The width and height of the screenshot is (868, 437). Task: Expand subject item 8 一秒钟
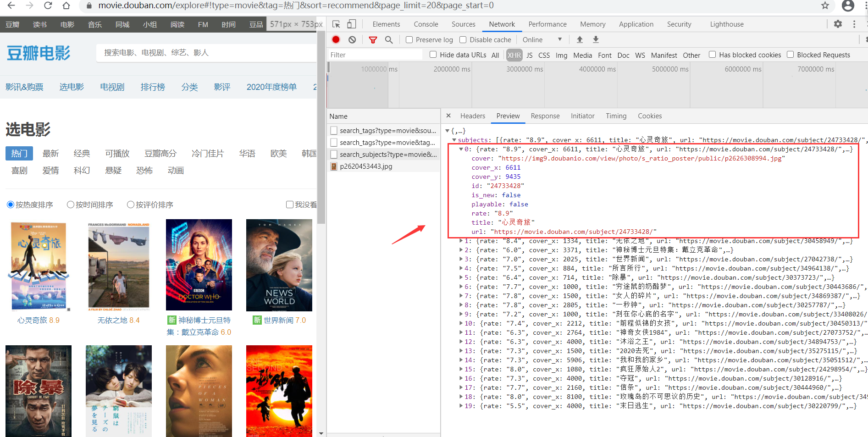[x=461, y=305]
